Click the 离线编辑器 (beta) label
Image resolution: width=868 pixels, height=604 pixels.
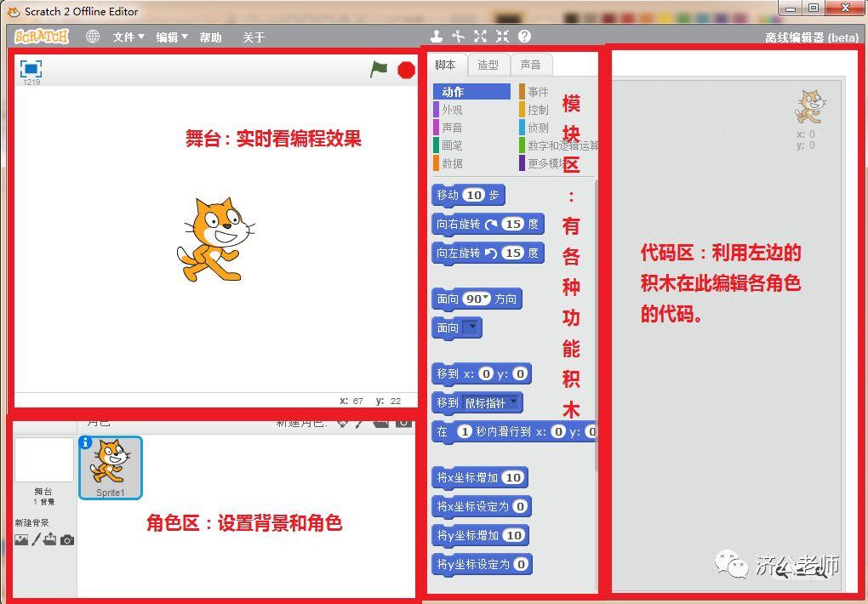coord(812,37)
